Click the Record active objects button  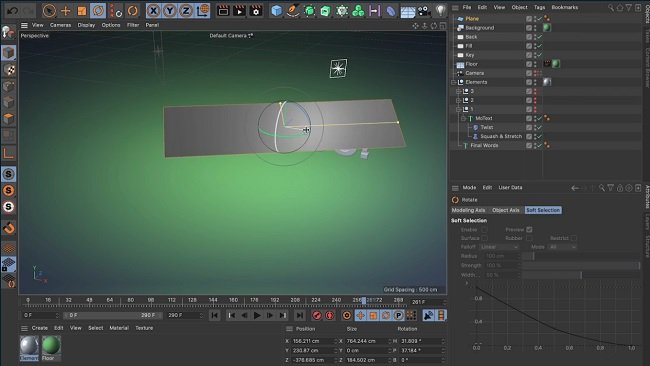(317, 316)
